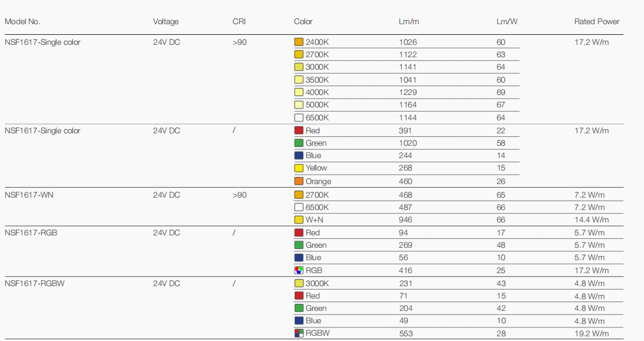This screenshot has width=644, height=341.
Task: Click the white 6500K swatch under NSF1617-WN
Action: (x=299, y=207)
